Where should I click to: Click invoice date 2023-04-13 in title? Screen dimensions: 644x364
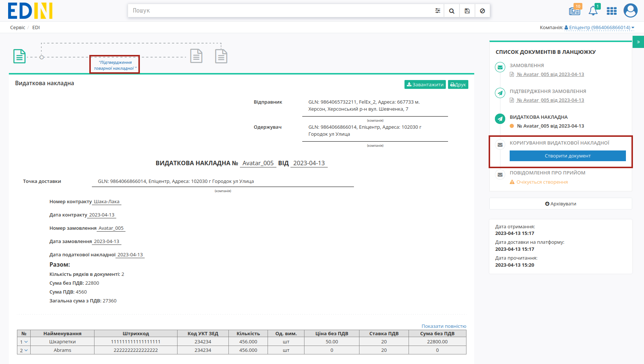[x=309, y=163]
